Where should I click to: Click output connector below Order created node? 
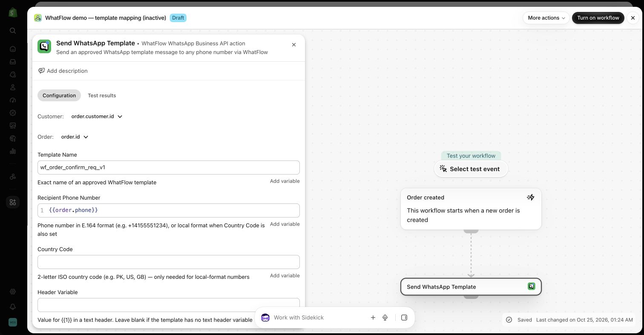point(471,231)
